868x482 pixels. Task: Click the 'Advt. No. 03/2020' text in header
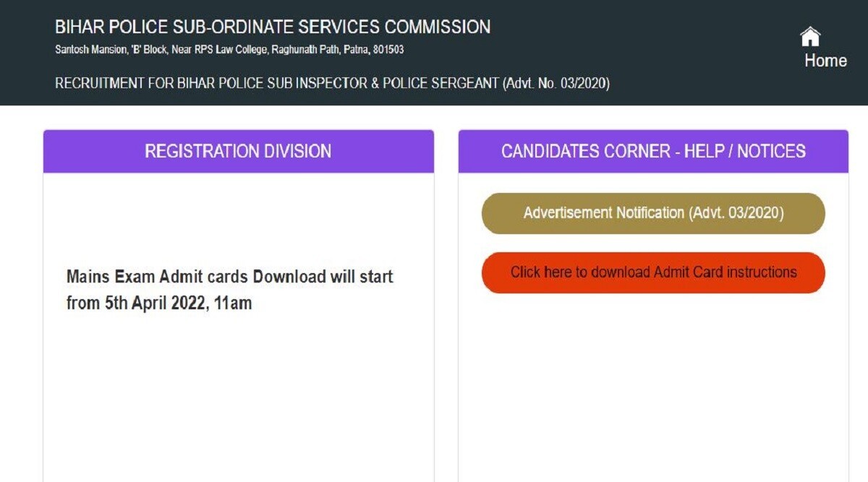[556, 84]
